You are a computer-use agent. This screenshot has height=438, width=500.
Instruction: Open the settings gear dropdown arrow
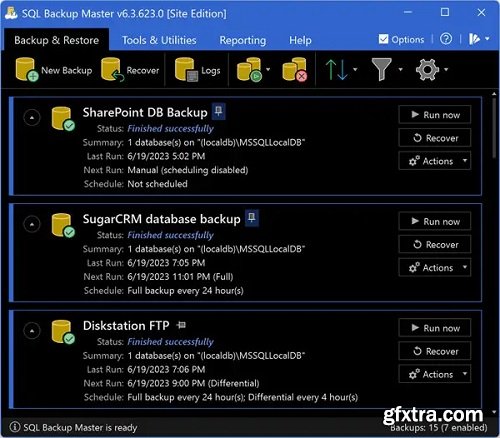pyautogui.click(x=446, y=70)
